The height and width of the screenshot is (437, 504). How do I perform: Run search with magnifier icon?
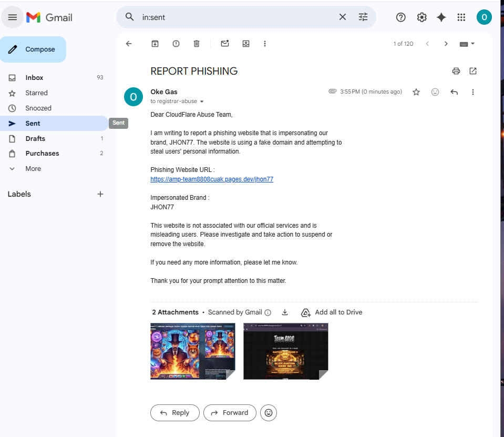(x=129, y=17)
